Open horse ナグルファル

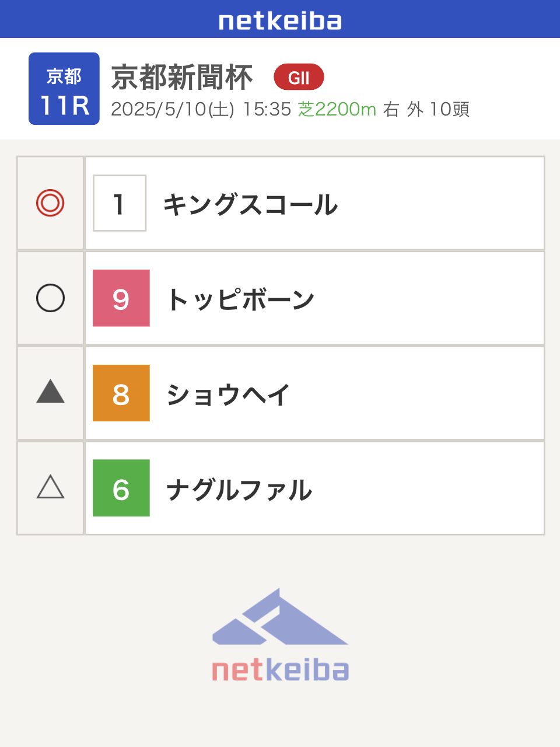[239, 490]
